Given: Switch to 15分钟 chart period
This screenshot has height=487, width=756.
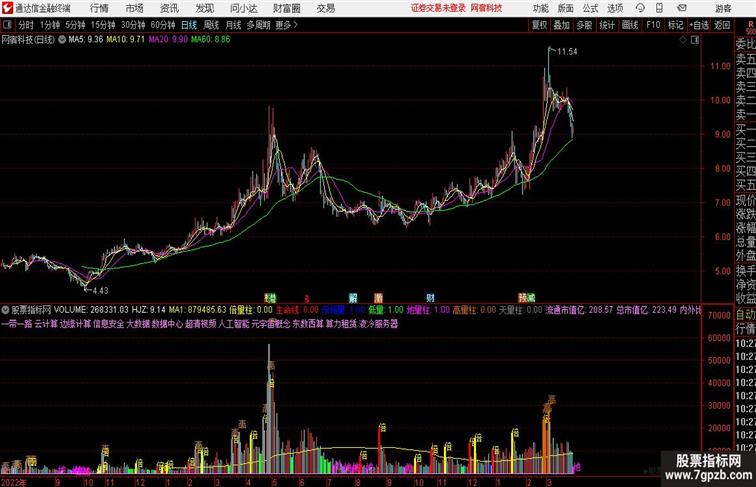Looking at the screenshot, I should click(103, 25).
